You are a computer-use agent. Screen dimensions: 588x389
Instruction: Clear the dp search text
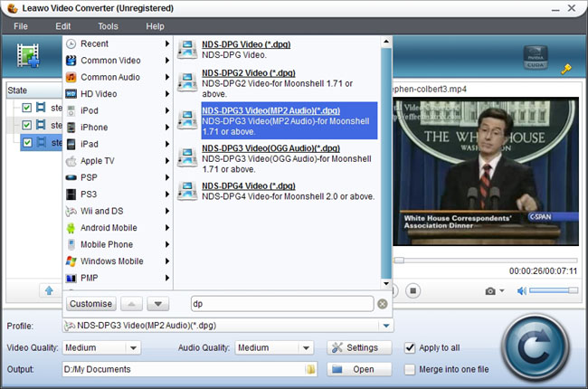[x=383, y=304]
